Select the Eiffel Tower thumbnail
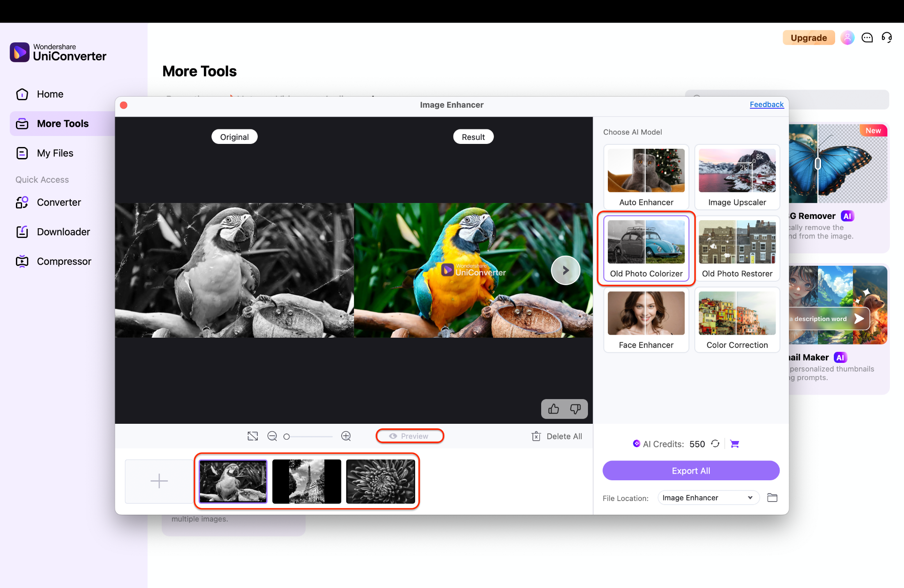This screenshot has height=588, width=904. click(307, 481)
